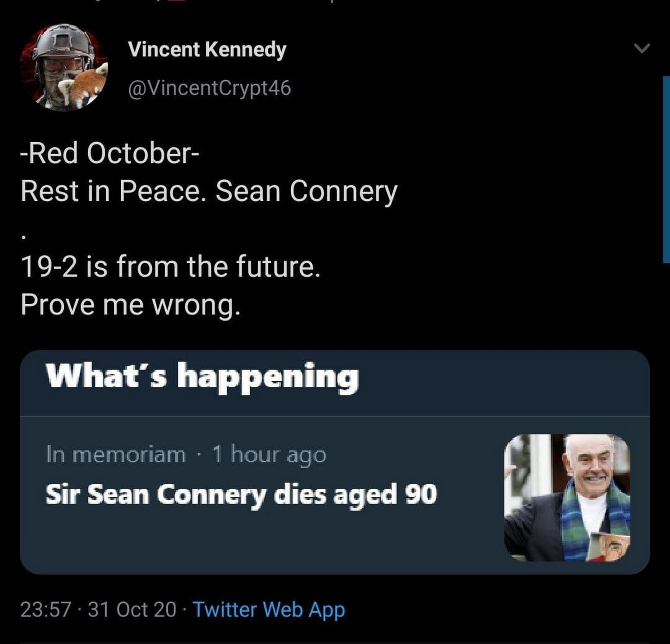Click the 'Rest in Peace. Sean Connery' text
Image resolution: width=670 pixels, height=644 pixels.
[209, 191]
